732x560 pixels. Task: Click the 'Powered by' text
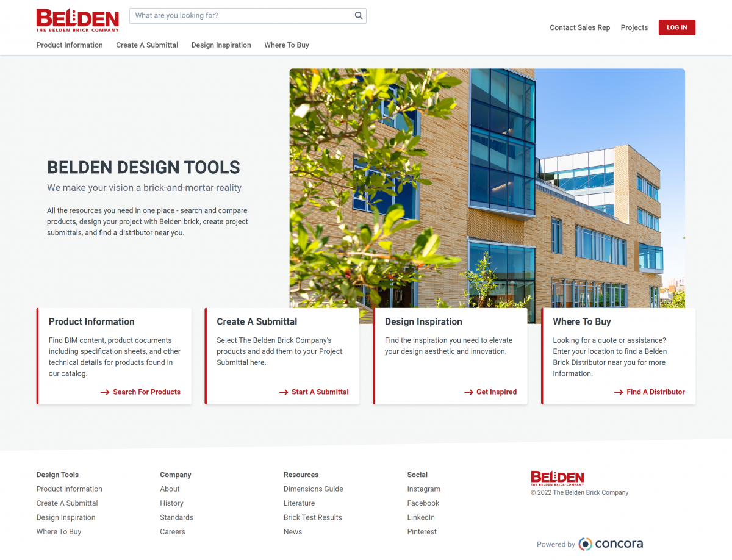(x=556, y=544)
